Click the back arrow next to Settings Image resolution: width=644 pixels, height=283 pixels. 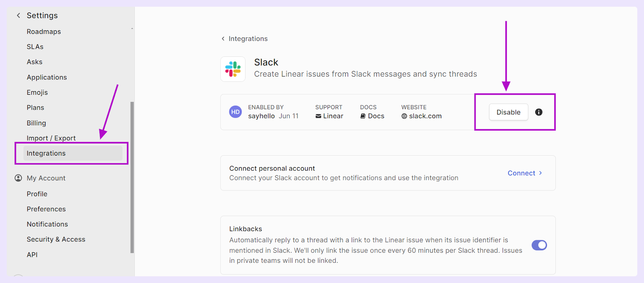tap(19, 15)
